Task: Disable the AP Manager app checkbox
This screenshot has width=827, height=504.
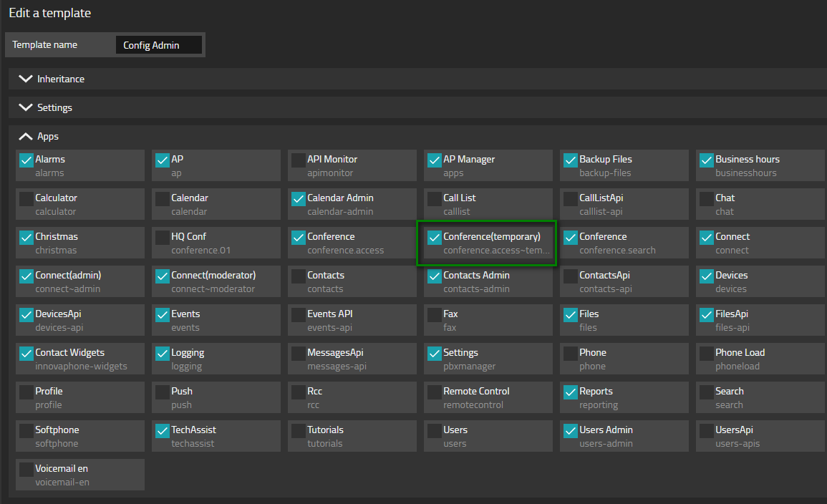Action: 435,160
